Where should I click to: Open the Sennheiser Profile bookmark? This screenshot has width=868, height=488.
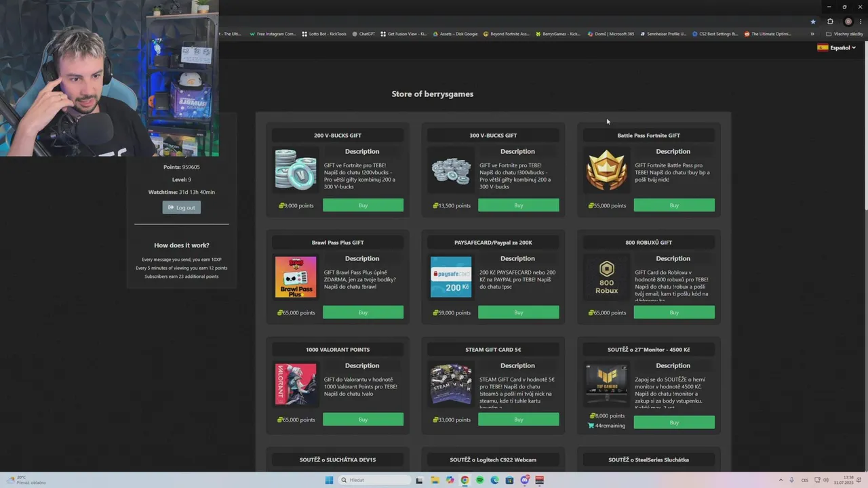(663, 34)
